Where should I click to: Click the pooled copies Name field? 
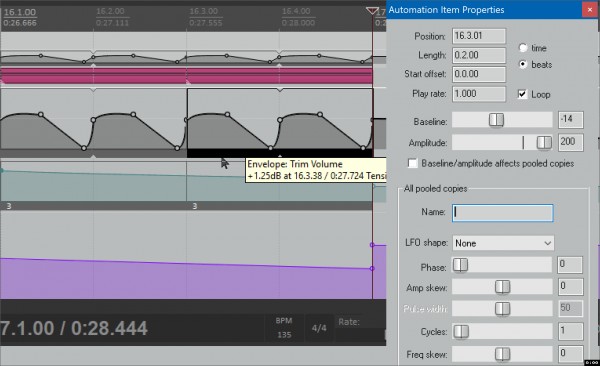(503, 213)
